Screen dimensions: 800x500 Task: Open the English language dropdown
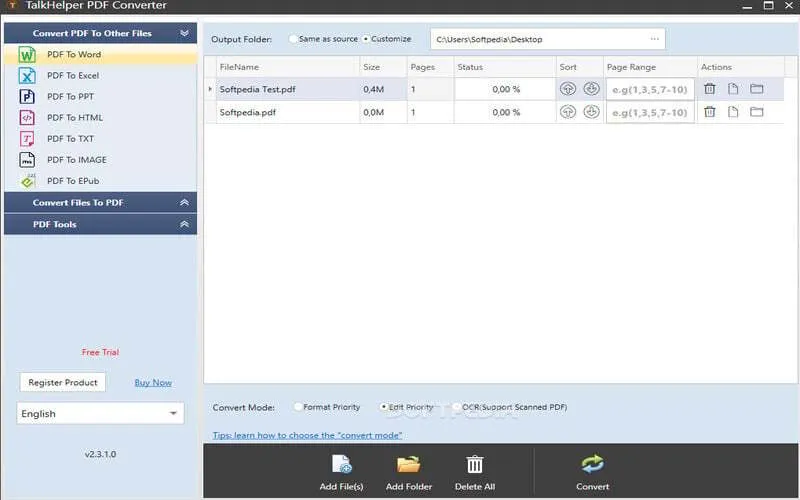click(x=100, y=413)
